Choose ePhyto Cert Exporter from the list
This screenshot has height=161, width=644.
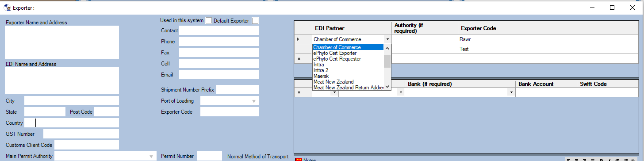[x=335, y=53]
